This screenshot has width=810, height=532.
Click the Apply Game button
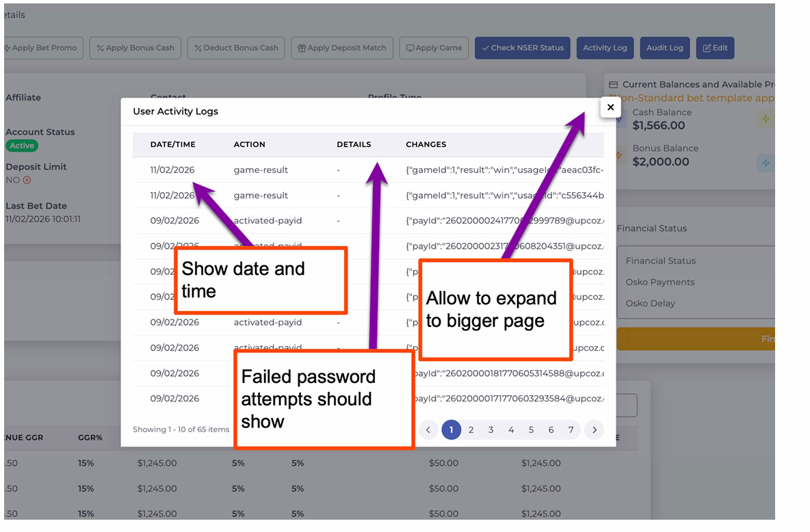[434, 48]
